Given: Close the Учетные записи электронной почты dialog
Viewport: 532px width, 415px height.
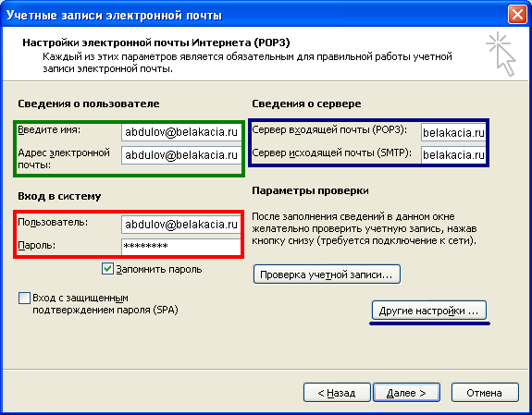Looking at the screenshot, I should (517, 15).
